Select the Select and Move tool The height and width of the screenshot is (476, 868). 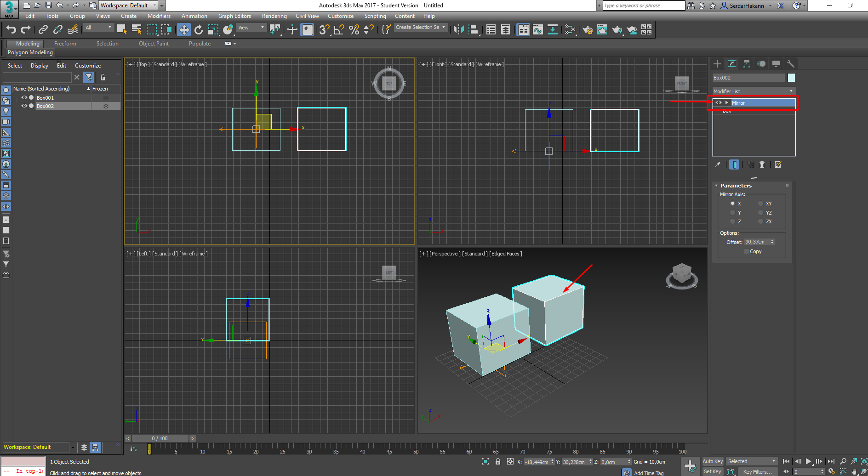pos(184,29)
